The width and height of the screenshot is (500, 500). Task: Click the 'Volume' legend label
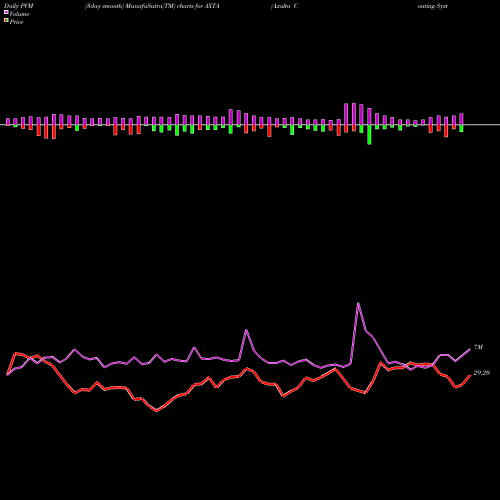point(19,14)
